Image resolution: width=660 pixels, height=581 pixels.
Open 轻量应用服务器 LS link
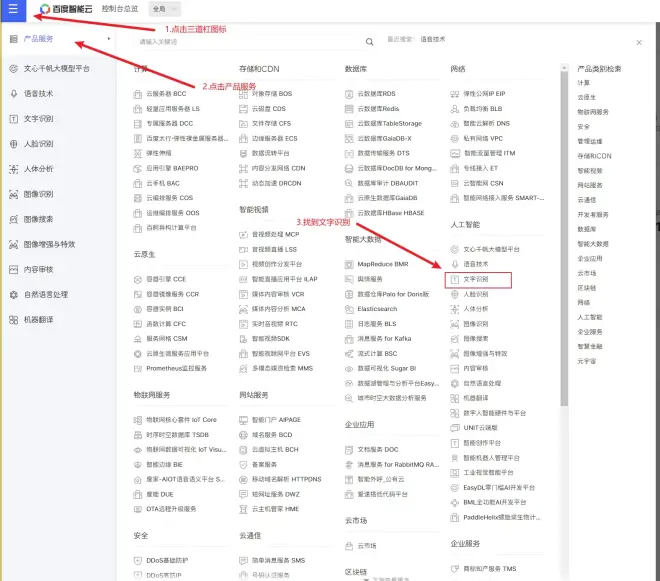coord(173,109)
